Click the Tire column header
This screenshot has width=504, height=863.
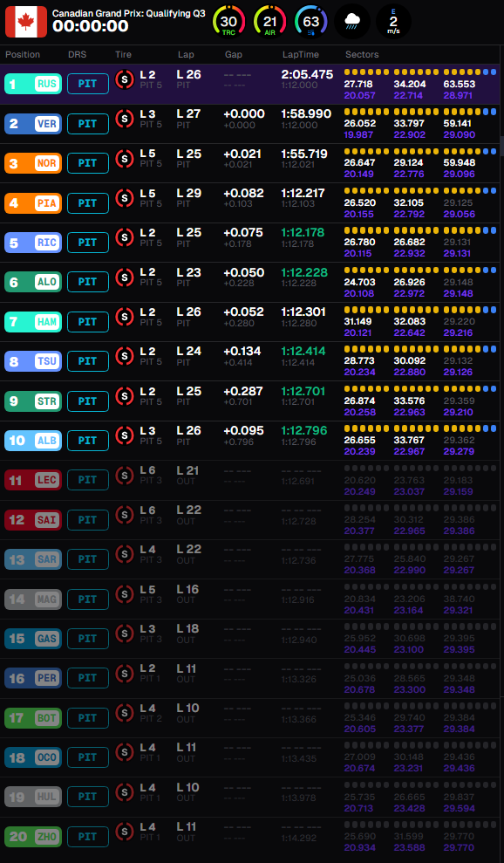123,54
